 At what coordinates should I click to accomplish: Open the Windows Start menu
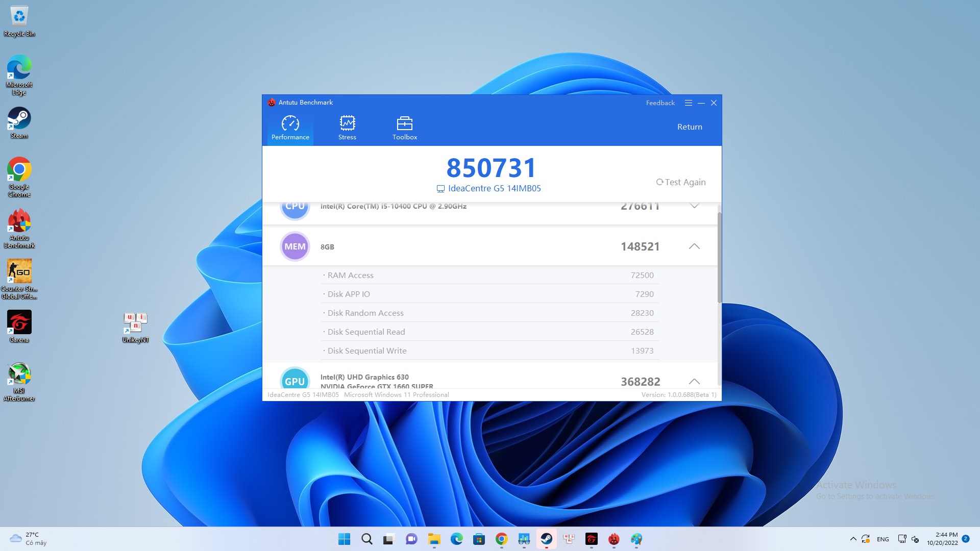coord(345,539)
